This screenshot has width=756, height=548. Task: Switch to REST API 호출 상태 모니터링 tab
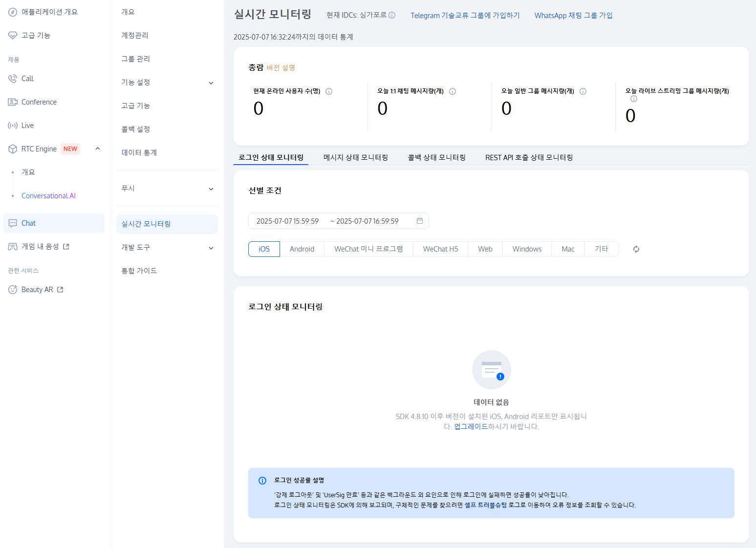point(529,157)
